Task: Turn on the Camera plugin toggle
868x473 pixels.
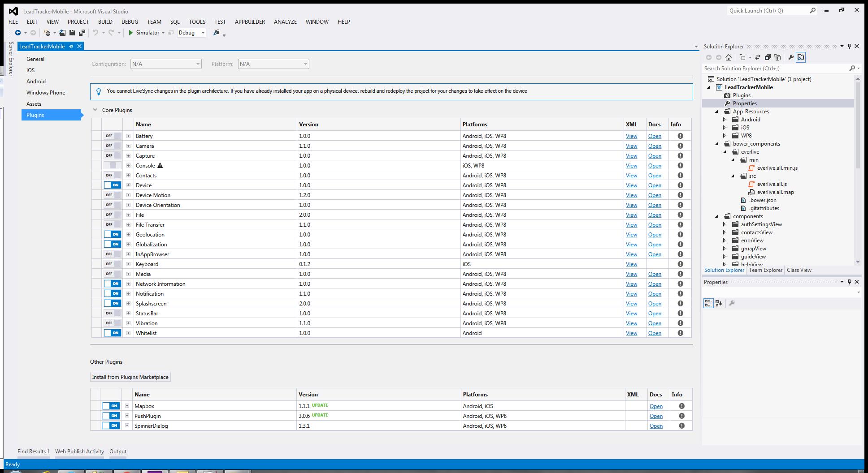Action: (x=112, y=146)
